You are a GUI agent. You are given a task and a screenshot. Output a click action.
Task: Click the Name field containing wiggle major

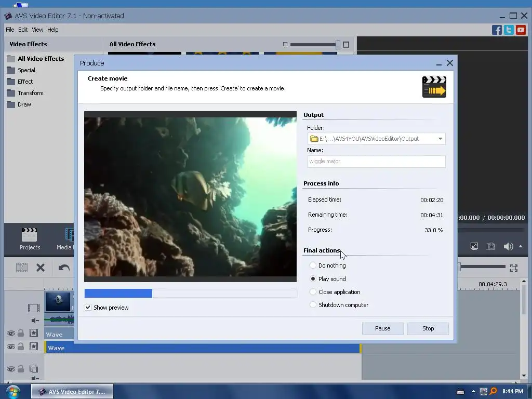[376, 162]
